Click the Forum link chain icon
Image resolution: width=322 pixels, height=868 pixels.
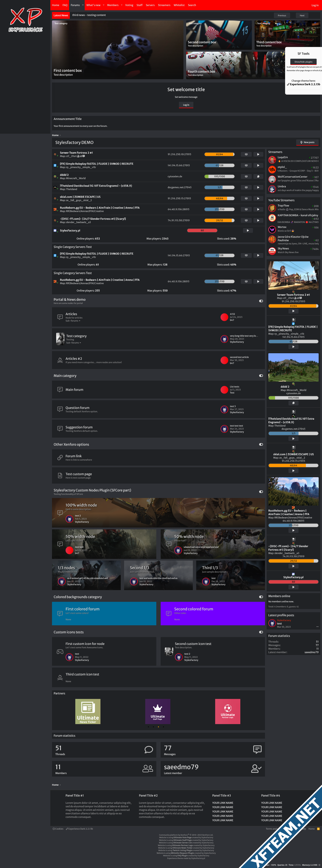[x=60, y=458]
